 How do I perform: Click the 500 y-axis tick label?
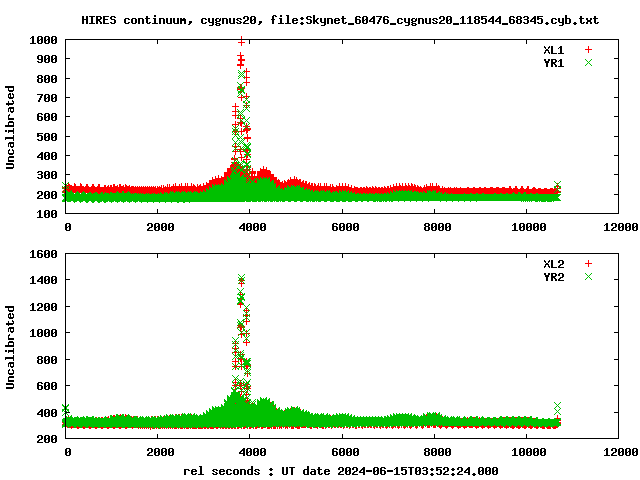[47, 137]
